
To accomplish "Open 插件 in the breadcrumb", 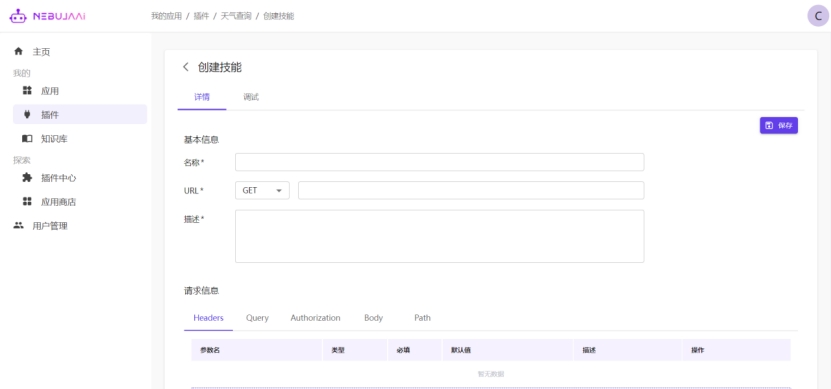I will coord(201,16).
